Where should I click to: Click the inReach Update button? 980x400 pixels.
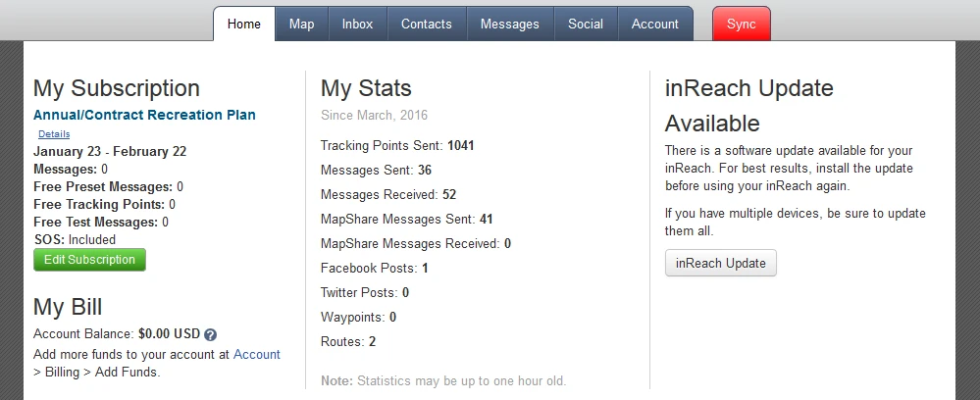tap(720, 264)
